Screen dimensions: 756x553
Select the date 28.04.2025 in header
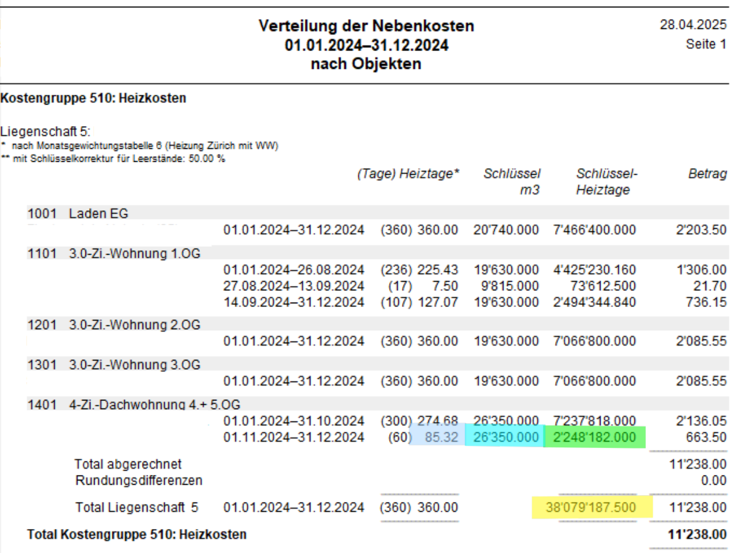pos(693,25)
